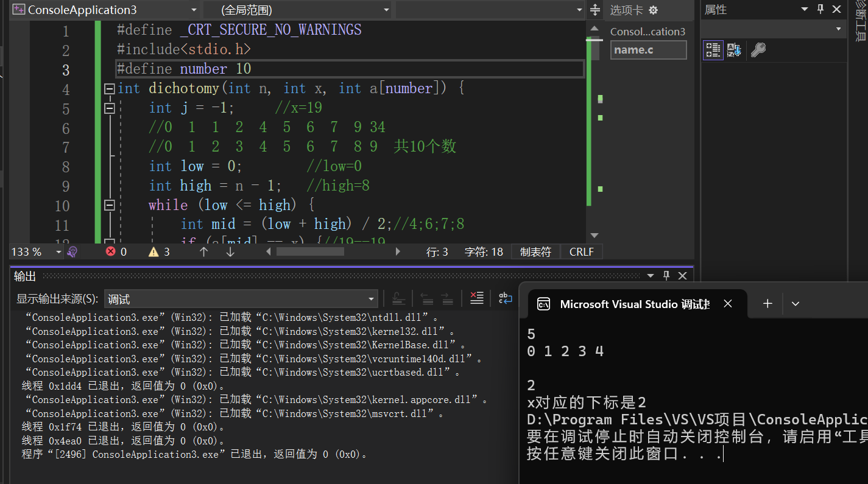Image resolution: width=868 pixels, height=484 pixels.
Task: Select the Consol...cation3 tab group
Action: tap(647, 32)
